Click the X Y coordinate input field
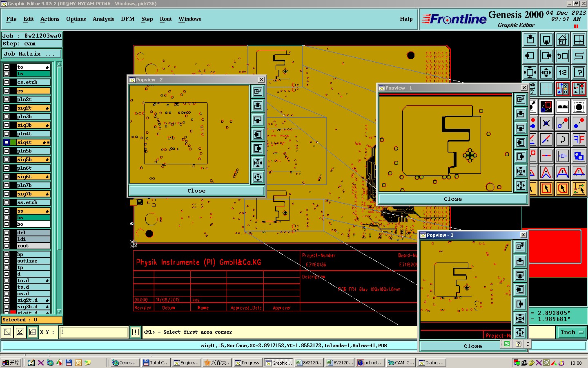The height and width of the screenshot is (368, 588). point(94,332)
